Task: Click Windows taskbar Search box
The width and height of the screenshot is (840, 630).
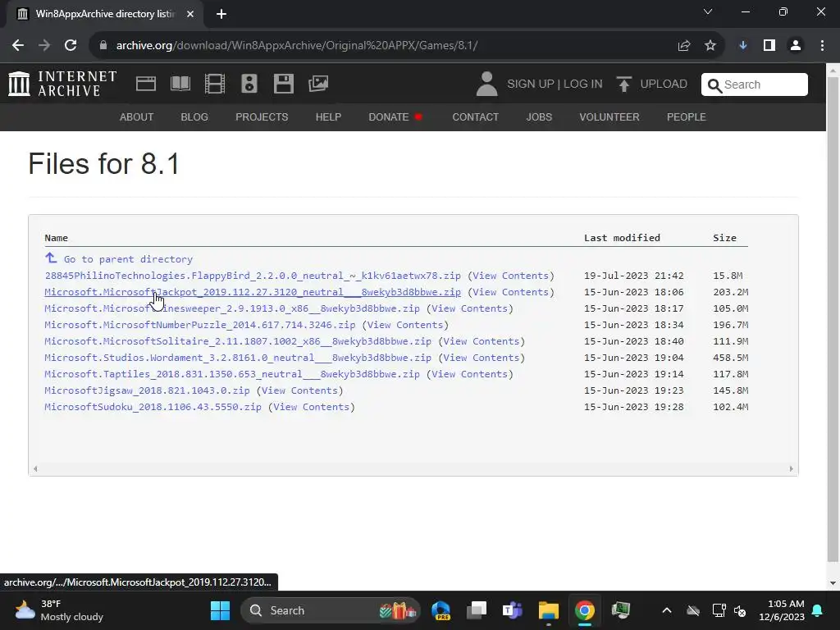Action: pos(331,610)
